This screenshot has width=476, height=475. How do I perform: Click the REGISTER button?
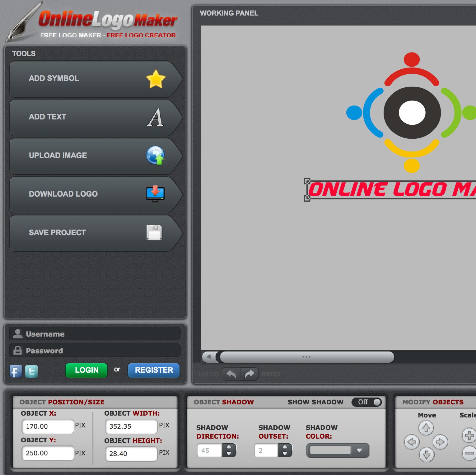click(x=154, y=370)
